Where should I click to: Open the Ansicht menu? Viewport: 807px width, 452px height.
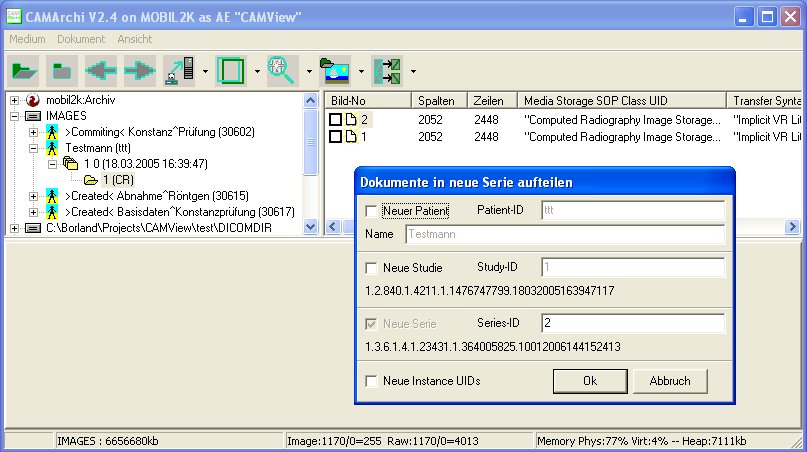pyautogui.click(x=134, y=39)
